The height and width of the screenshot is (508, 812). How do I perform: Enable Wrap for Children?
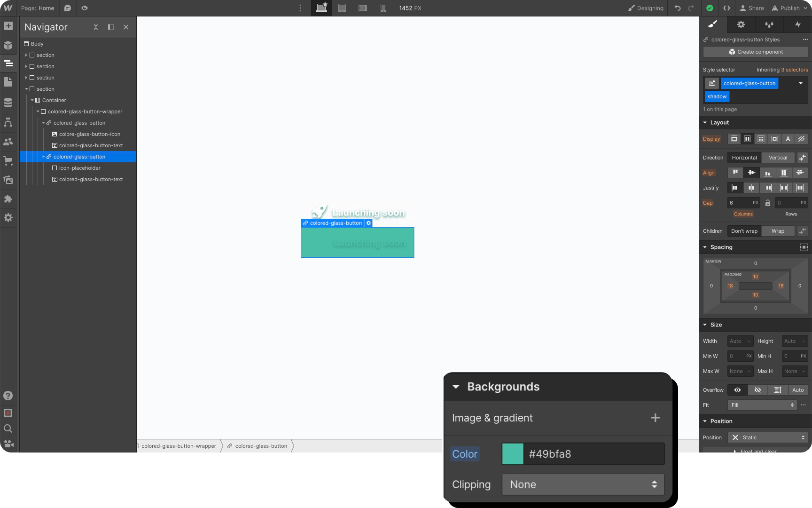coord(778,231)
